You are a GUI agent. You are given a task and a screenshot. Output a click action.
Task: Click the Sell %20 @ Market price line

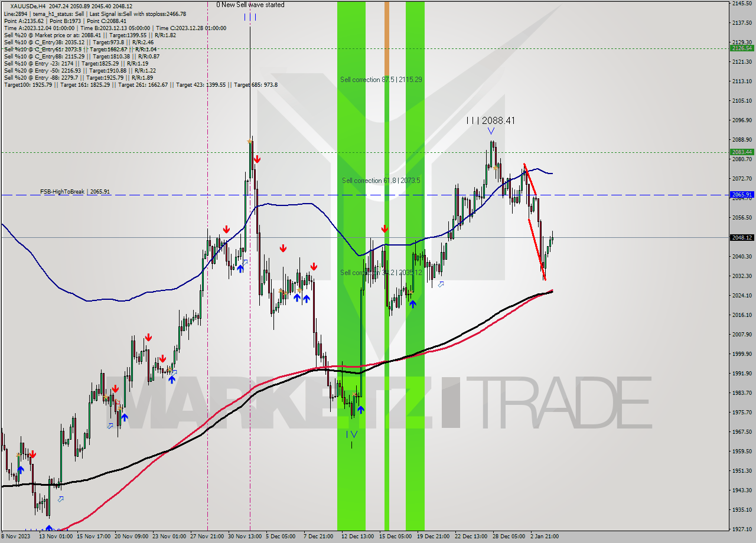(x=90, y=35)
